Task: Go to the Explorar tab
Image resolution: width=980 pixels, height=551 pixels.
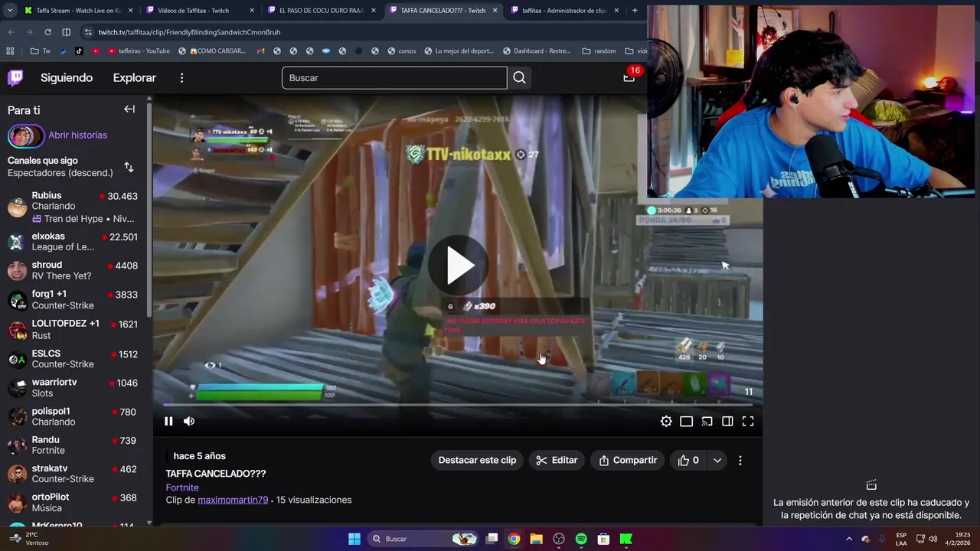Action: pyautogui.click(x=135, y=77)
